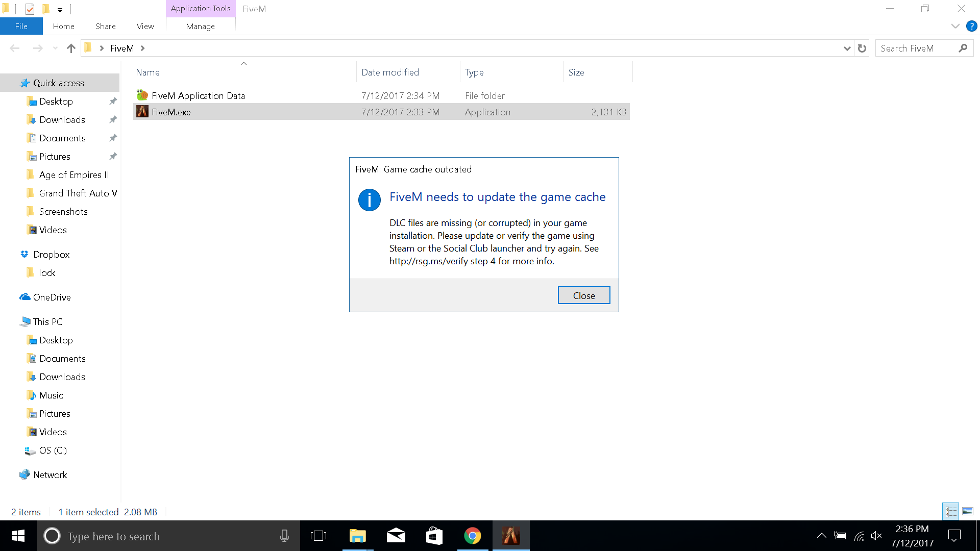The height and width of the screenshot is (551, 980).
Task: Click the muted volume tray icon
Action: (x=876, y=536)
